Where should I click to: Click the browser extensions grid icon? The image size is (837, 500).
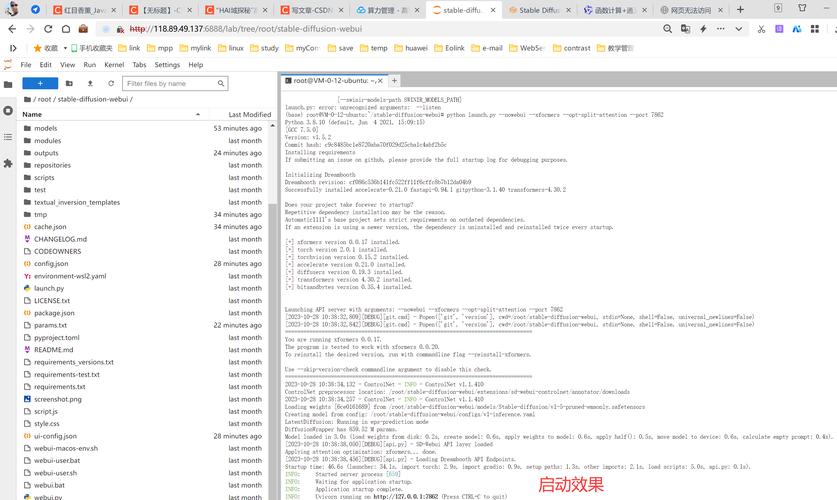[x=815, y=29]
